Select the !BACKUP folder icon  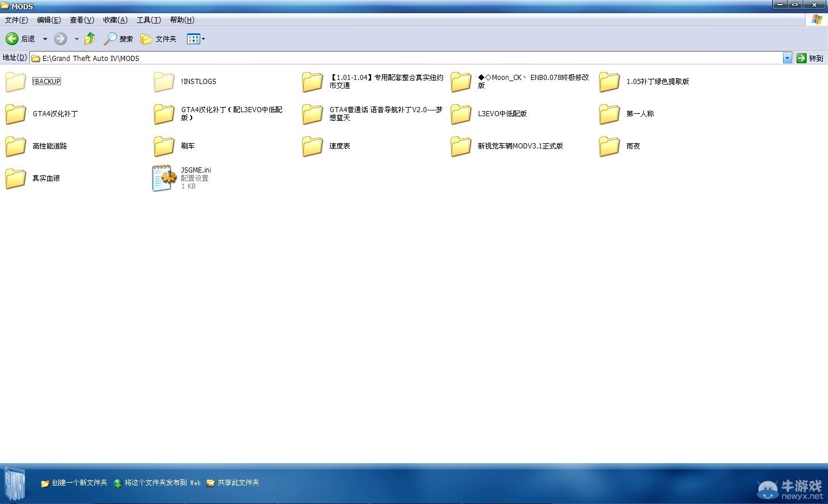16,82
